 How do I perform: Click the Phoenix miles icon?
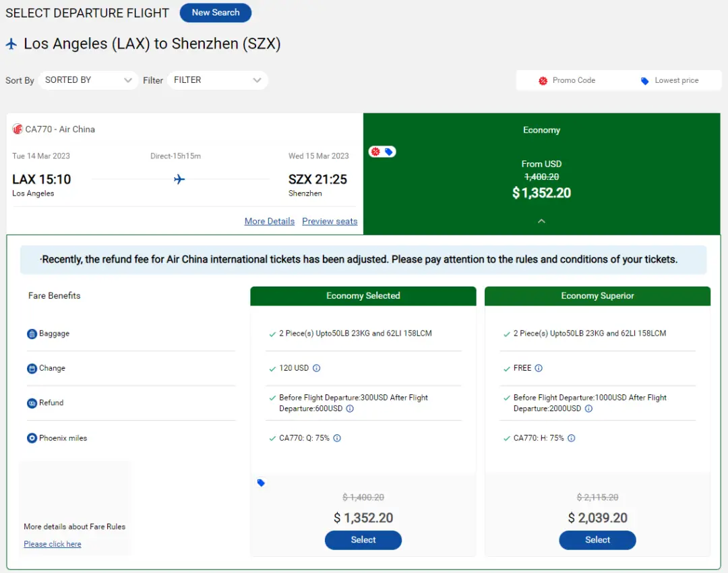click(32, 438)
